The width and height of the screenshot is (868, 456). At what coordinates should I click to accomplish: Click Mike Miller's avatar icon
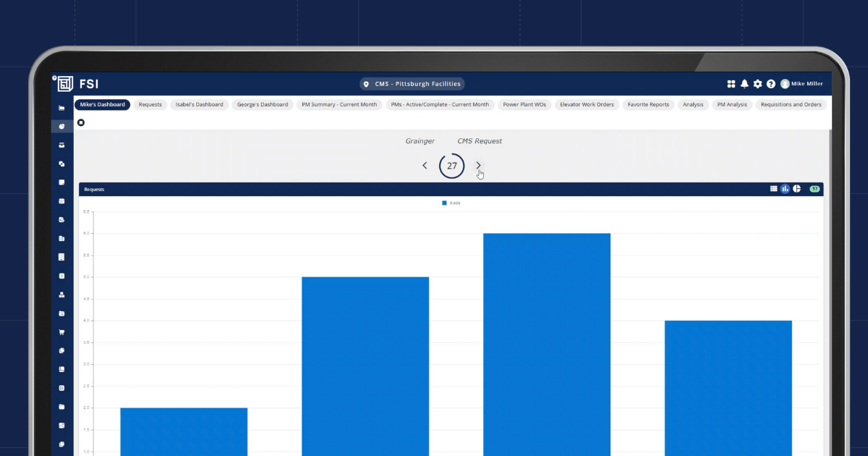(785, 84)
